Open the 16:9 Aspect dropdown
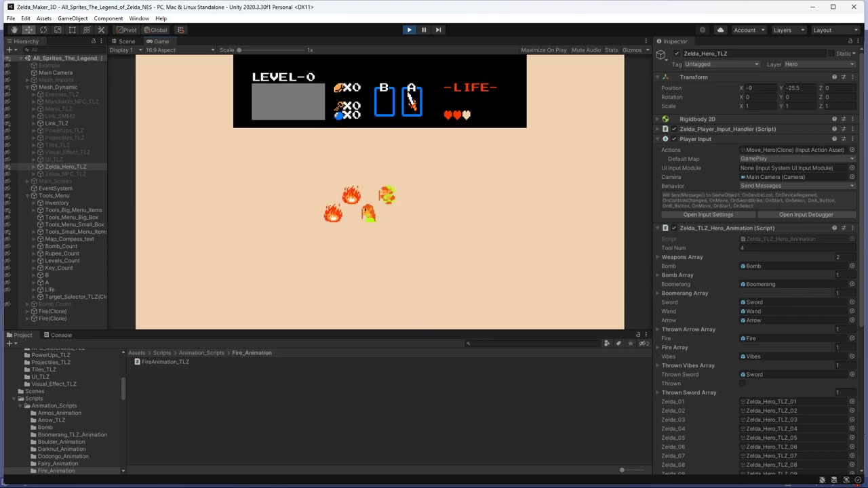 (x=180, y=50)
